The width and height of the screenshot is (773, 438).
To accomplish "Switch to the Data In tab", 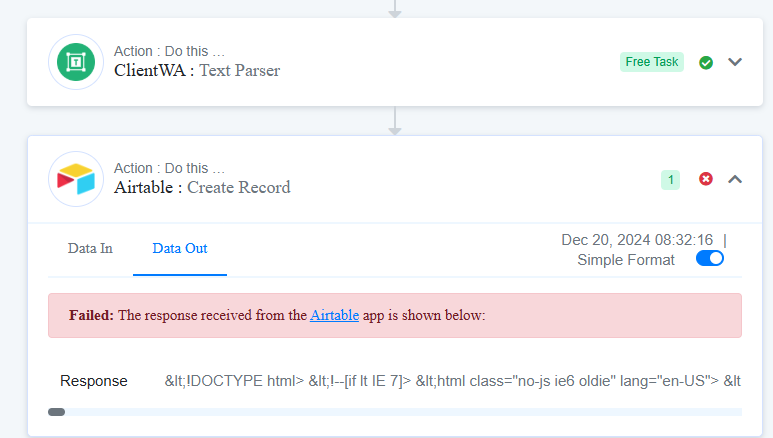I will (90, 249).
